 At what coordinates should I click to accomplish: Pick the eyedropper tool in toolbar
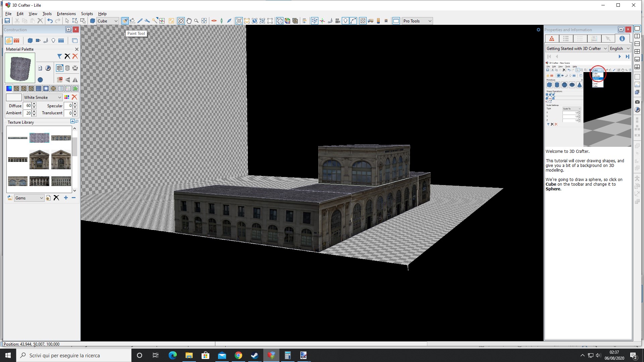click(x=140, y=21)
